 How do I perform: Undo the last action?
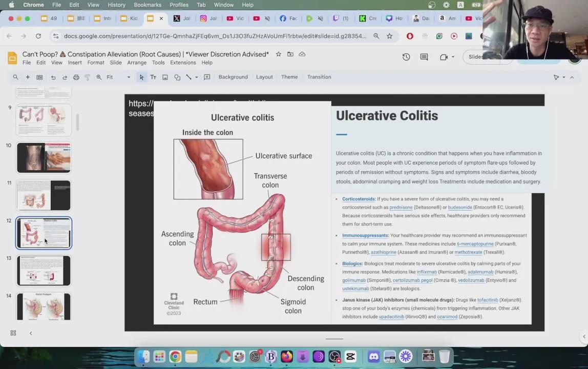pyautogui.click(x=53, y=77)
